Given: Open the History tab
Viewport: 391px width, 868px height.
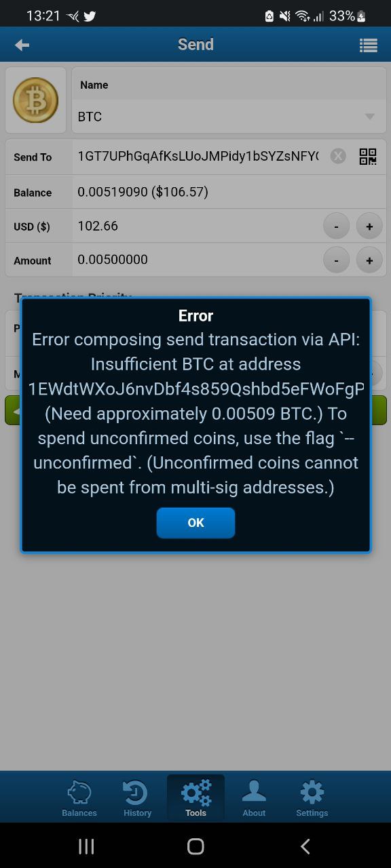Looking at the screenshot, I should pyautogui.click(x=137, y=798).
